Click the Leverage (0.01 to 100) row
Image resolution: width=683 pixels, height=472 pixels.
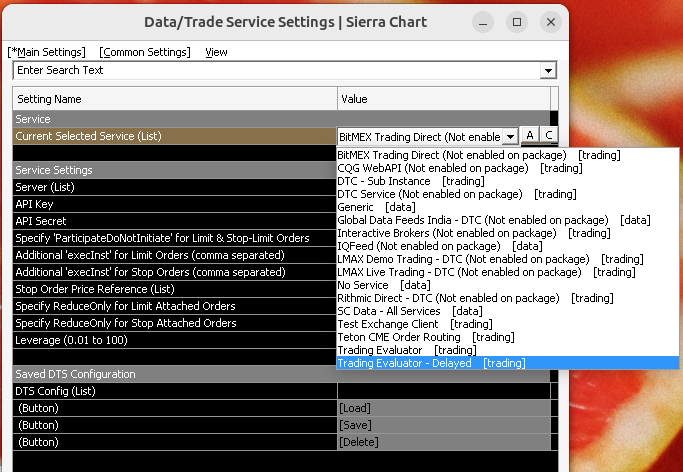pos(175,340)
